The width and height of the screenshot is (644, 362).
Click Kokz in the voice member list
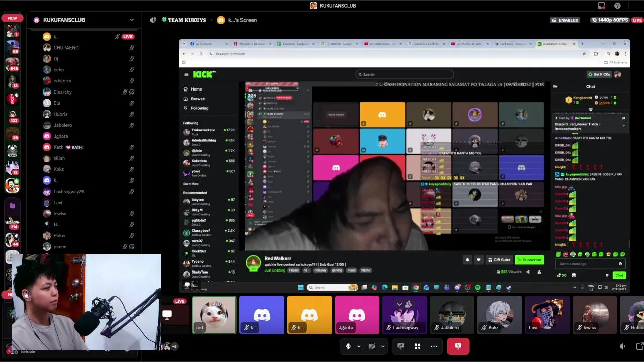(88, 169)
